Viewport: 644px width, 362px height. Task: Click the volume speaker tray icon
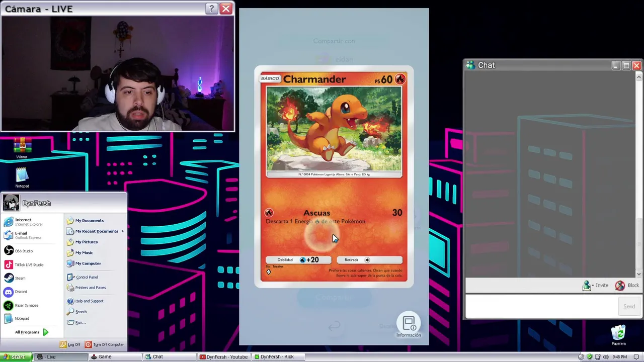[605, 357]
